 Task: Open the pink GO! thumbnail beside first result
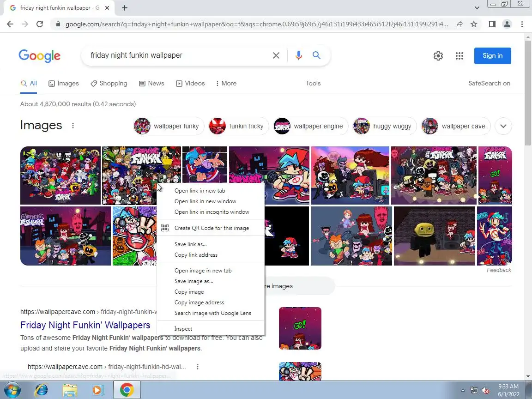[x=300, y=328]
